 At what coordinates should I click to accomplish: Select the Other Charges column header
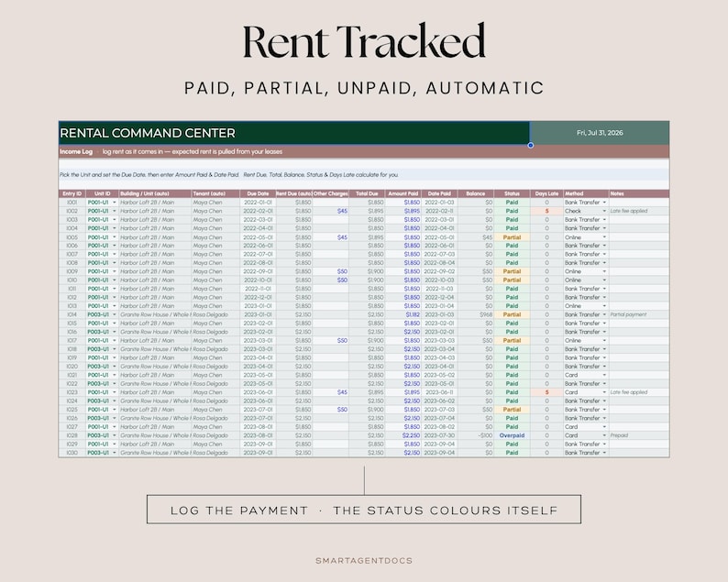331,193
